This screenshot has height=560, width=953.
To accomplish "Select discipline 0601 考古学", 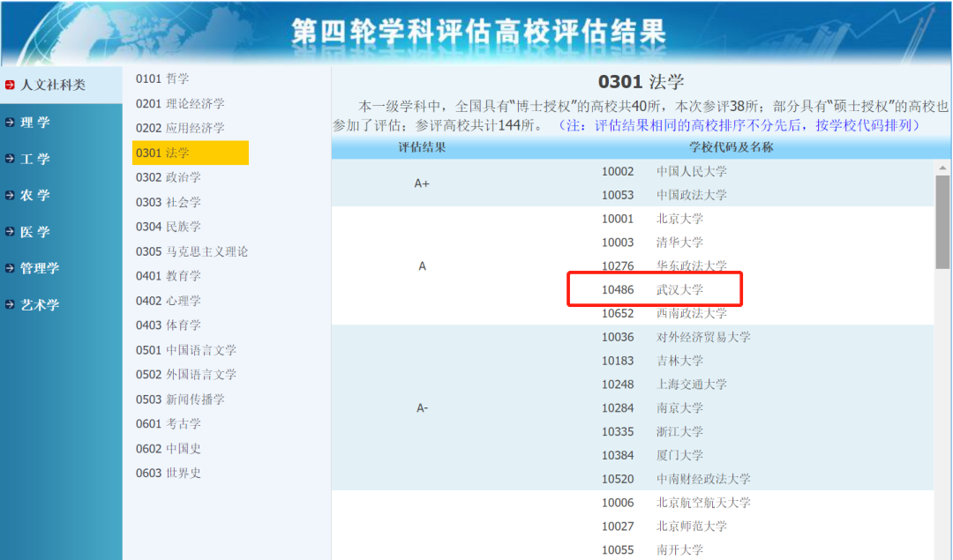I will coord(169,424).
